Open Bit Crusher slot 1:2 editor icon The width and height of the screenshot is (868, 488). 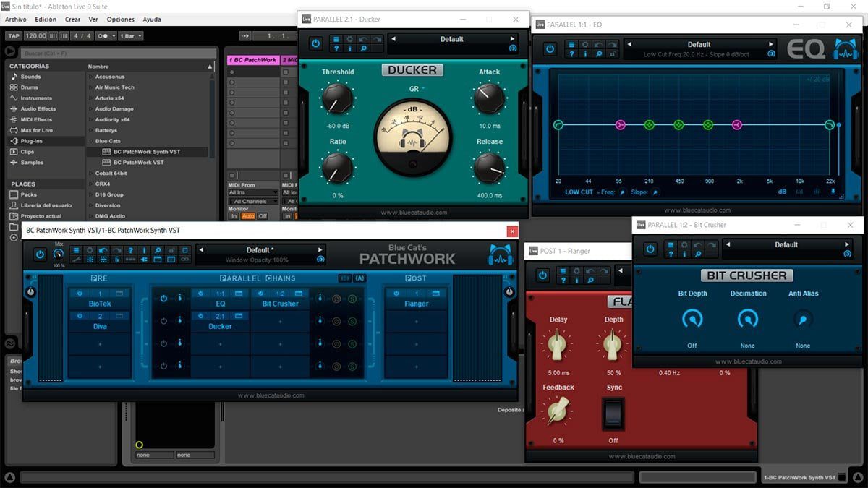[299, 294]
